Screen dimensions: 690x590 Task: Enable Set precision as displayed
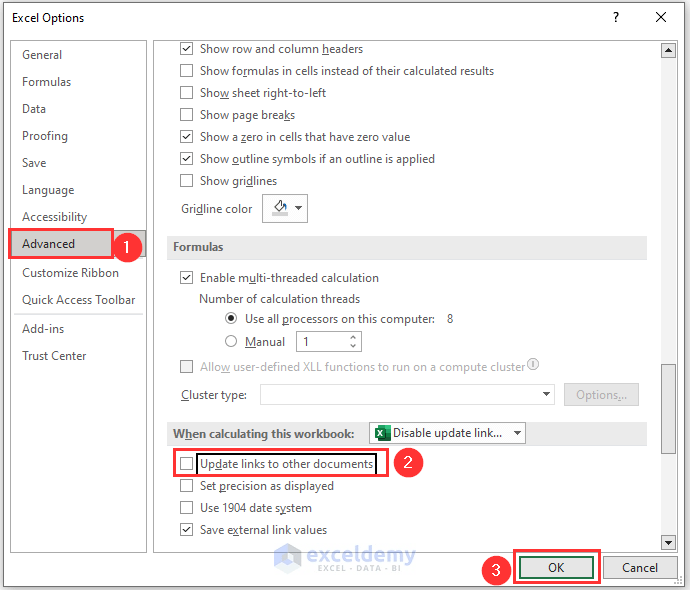pyautogui.click(x=187, y=486)
